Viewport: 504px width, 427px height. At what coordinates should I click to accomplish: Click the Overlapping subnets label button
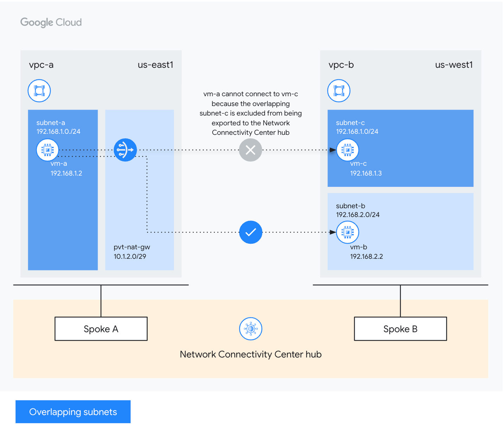click(73, 412)
